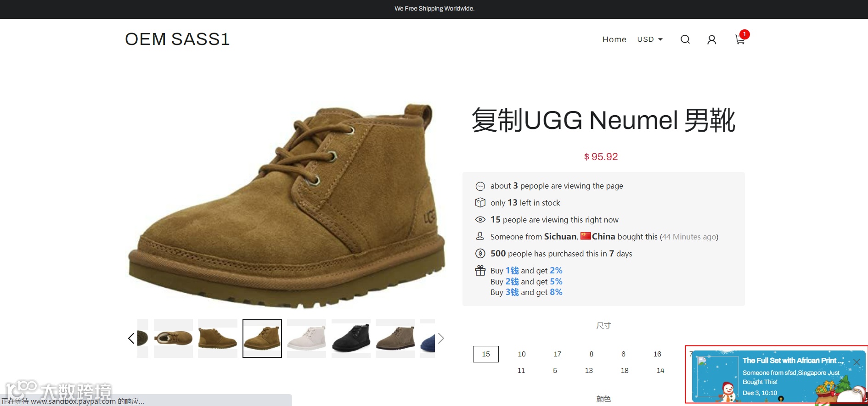This screenshot has height=406, width=868.
Task: Click the OEM SASS1 store logo
Action: click(x=177, y=39)
